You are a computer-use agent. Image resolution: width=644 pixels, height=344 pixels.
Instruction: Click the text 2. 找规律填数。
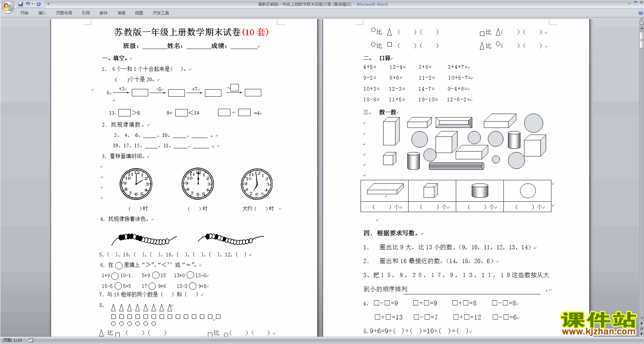pos(123,125)
